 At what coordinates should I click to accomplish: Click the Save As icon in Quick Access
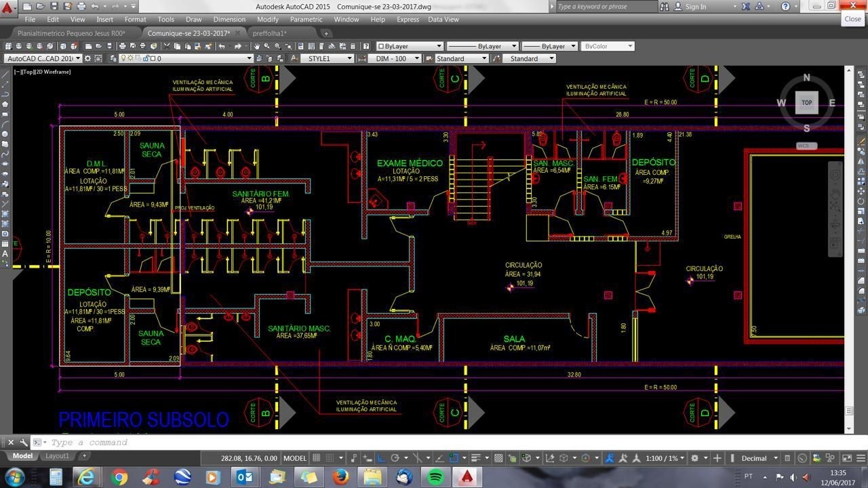tap(67, 6)
